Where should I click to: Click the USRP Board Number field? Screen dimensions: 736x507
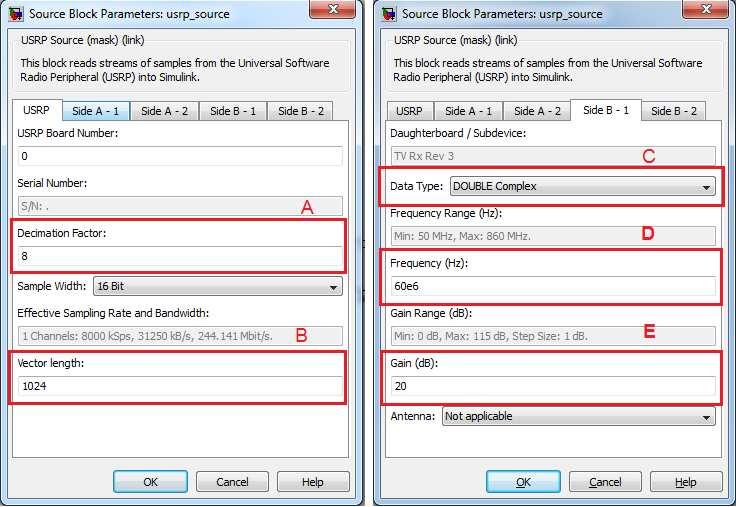coord(180,156)
